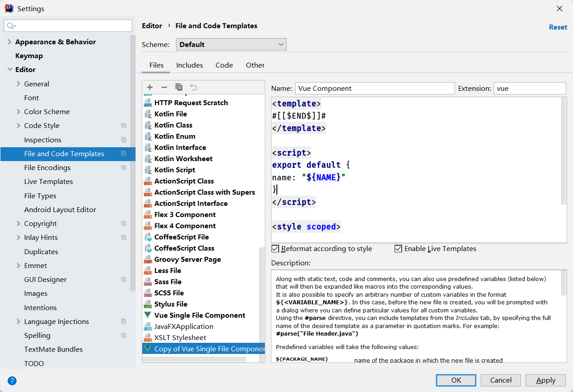Toggle Enable Live Templates checkbox
573x392 pixels.
[398, 249]
